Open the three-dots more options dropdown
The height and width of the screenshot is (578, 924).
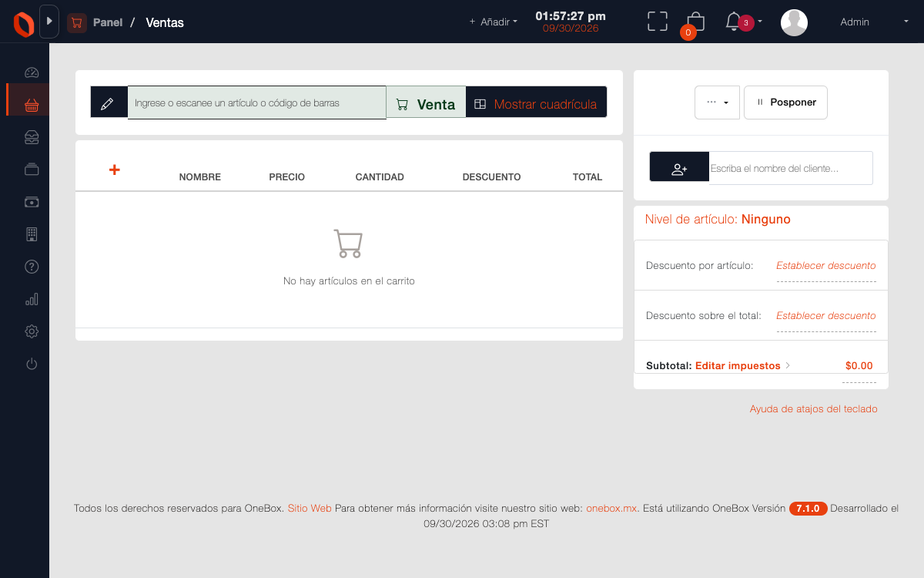(x=717, y=102)
